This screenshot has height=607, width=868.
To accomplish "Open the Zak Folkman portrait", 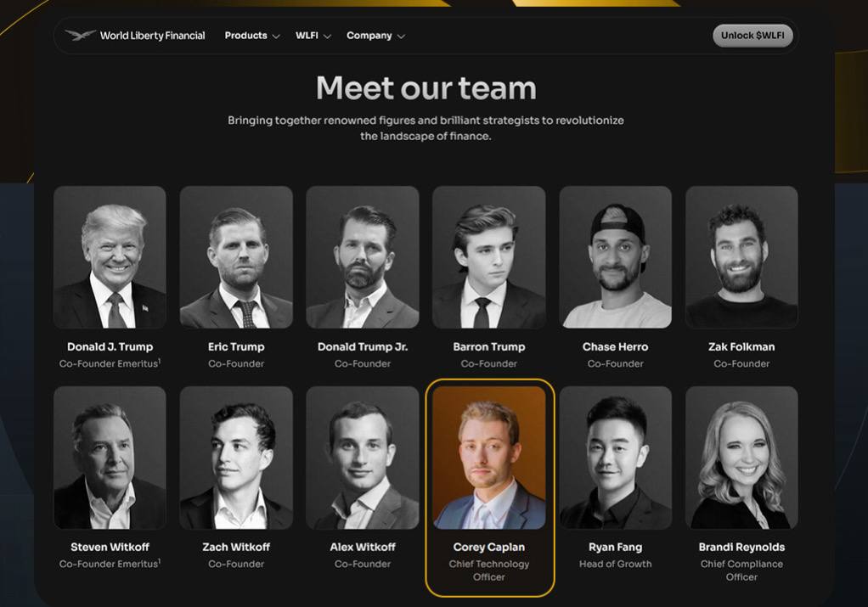I will coord(741,257).
